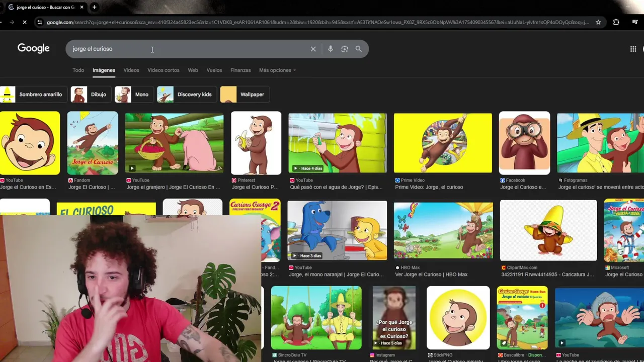Open 'Ver Jorge el Curioso | HBO Max' link
This screenshot has width=644, height=362.
tap(431, 275)
